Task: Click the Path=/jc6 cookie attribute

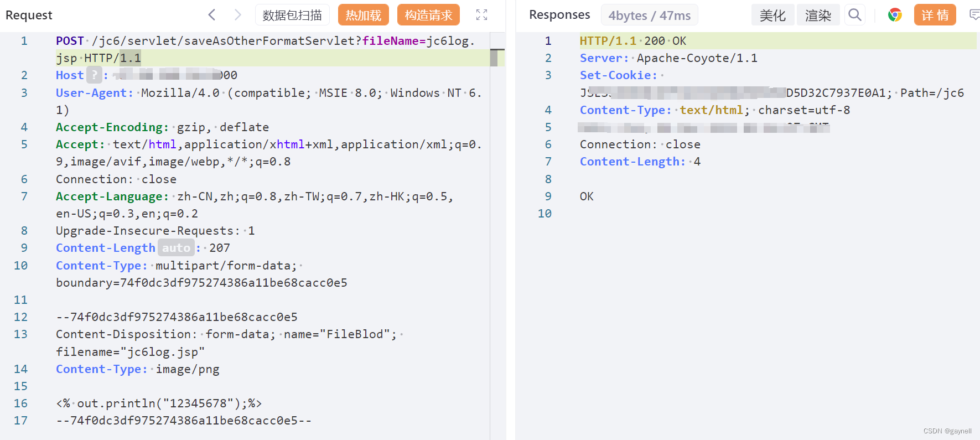Action: (x=932, y=93)
